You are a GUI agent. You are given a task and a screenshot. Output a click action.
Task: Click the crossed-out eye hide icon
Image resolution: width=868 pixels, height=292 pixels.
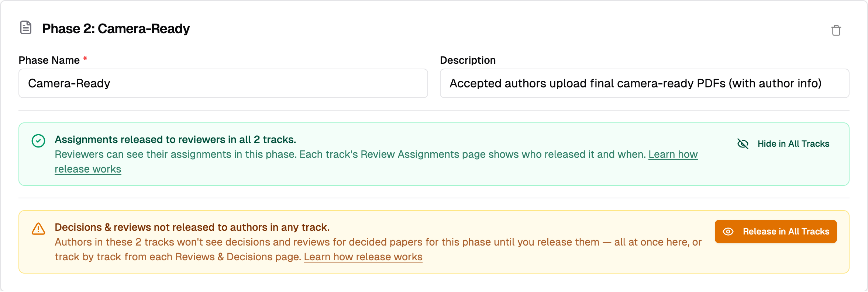pyautogui.click(x=743, y=144)
